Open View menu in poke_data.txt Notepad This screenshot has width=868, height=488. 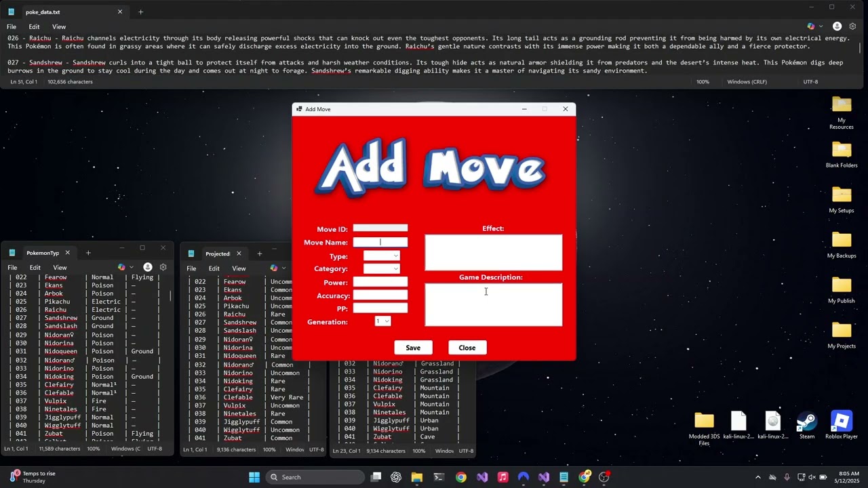(x=59, y=26)
